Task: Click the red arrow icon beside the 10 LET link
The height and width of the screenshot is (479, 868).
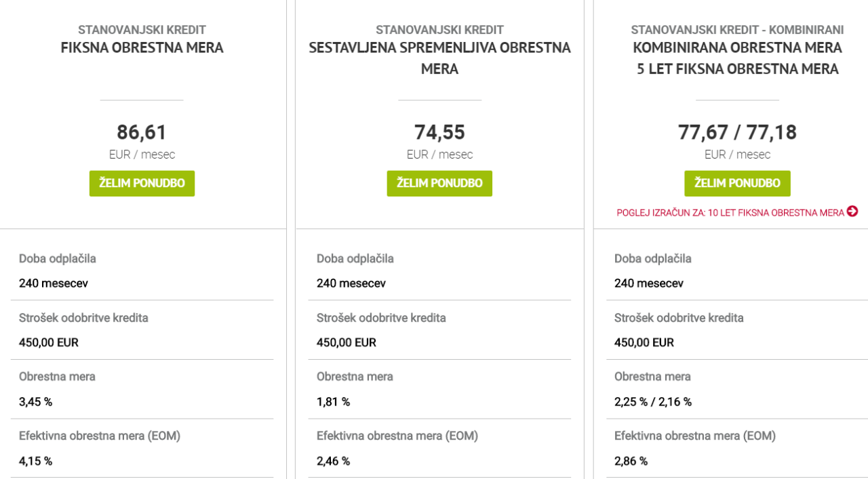Action: pos(852,211)
